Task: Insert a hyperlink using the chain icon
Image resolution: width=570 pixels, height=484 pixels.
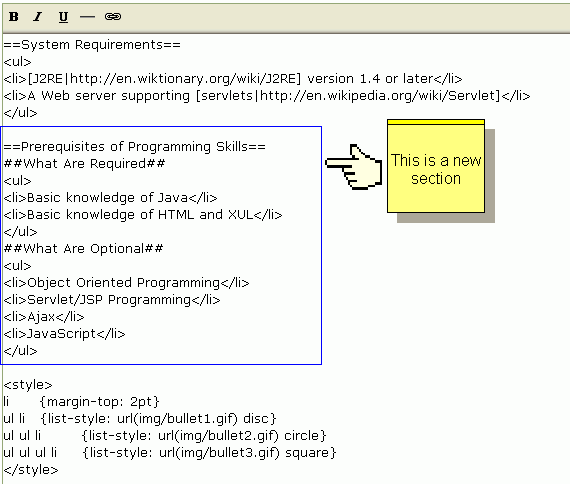Action: pos(113,17)
